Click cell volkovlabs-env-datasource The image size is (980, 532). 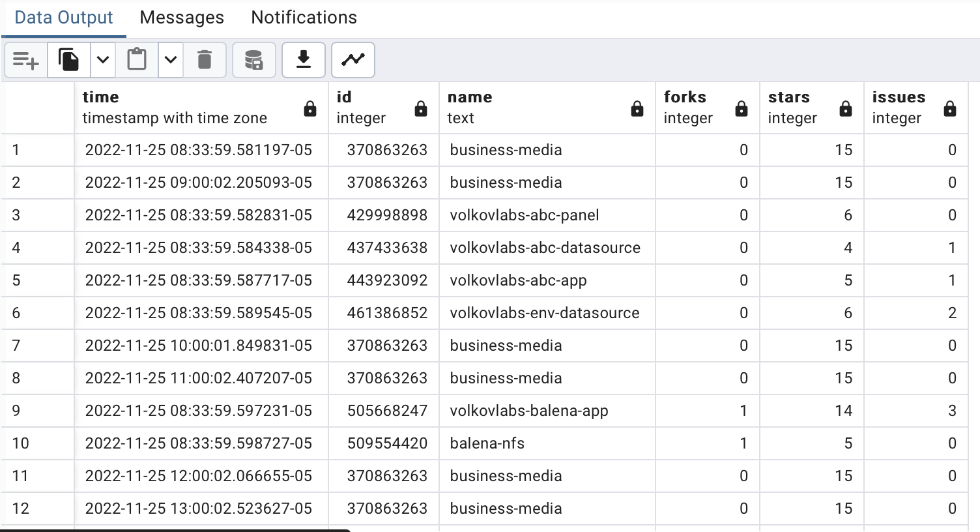(547, 313)
